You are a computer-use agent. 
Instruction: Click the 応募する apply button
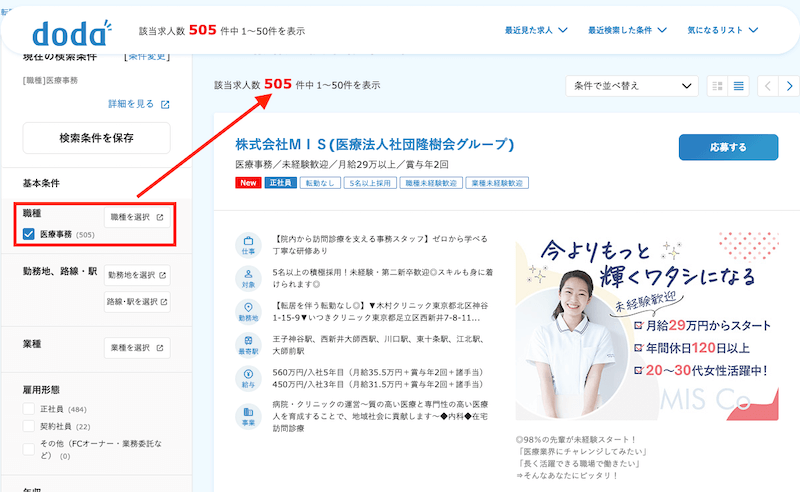coord(728,147)
